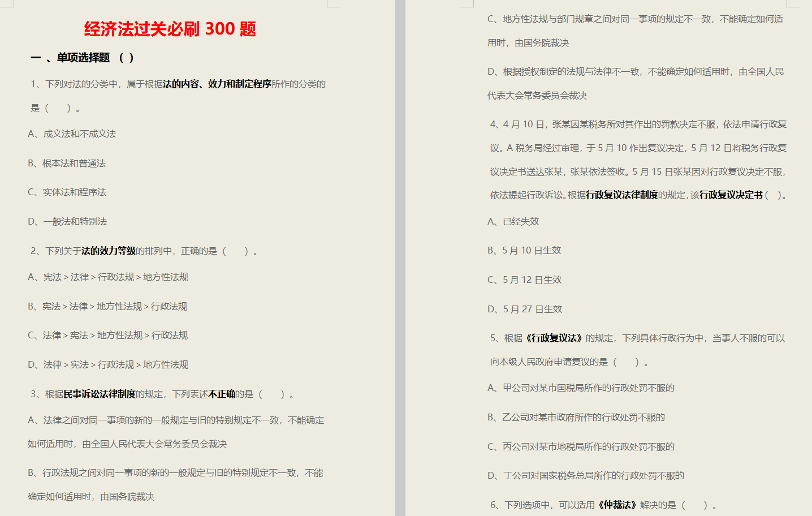This screenshot has width=812, height=516.
Task: Select C、法律＞宪法＞地方性法规＞行政法规
Action: click(x=108, y=336)
